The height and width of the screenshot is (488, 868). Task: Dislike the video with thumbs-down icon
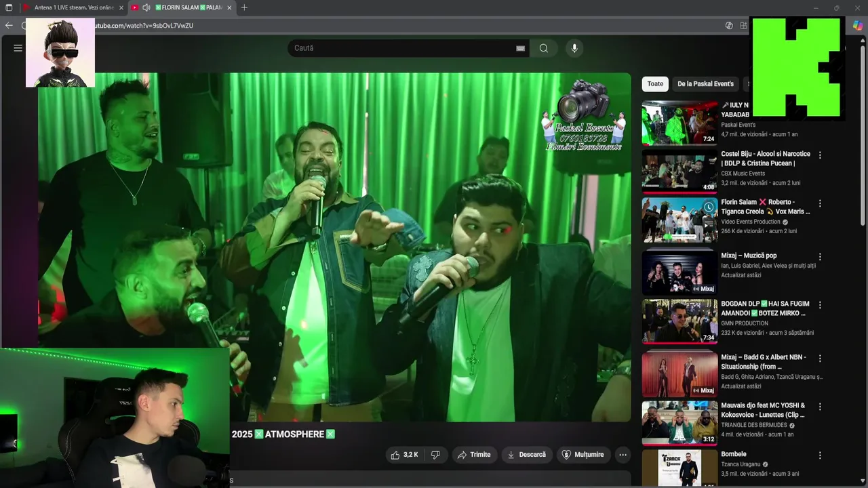pyautogui.click(x=435, y=455)
